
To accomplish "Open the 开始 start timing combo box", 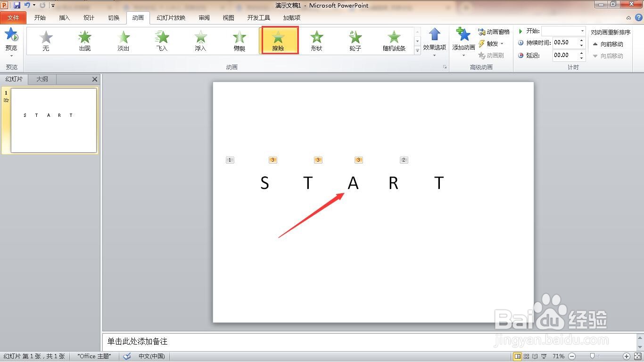I will [563, 31].
